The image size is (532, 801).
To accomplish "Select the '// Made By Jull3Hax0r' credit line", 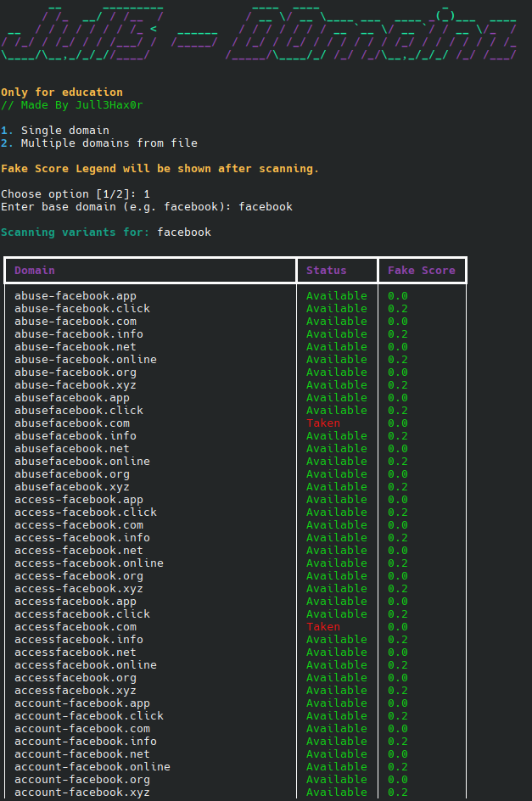I will (72, 105).
